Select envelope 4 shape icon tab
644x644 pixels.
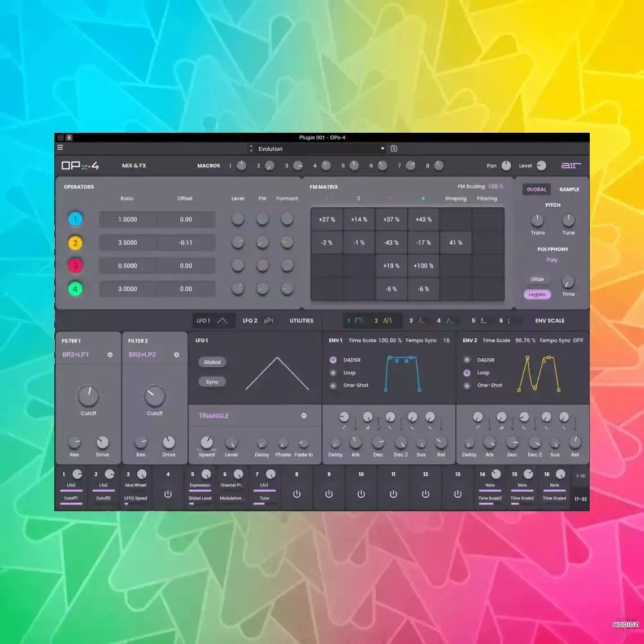[x=450, y=320]
